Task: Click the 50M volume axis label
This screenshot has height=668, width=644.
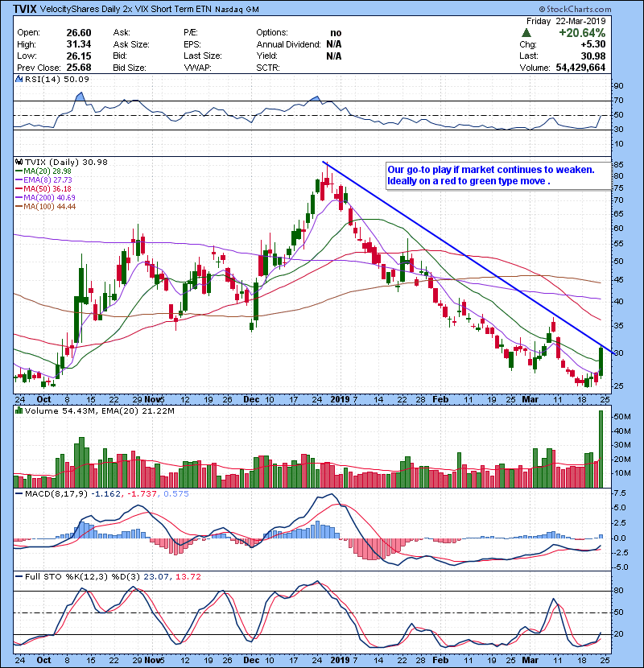Action: pos(621,417)
